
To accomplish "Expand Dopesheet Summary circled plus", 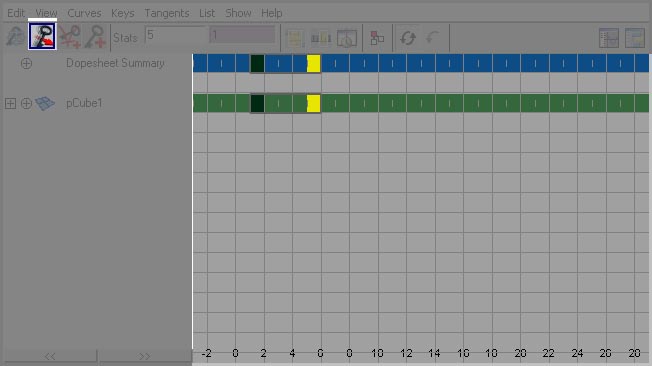I will click(x=26, y=64).
